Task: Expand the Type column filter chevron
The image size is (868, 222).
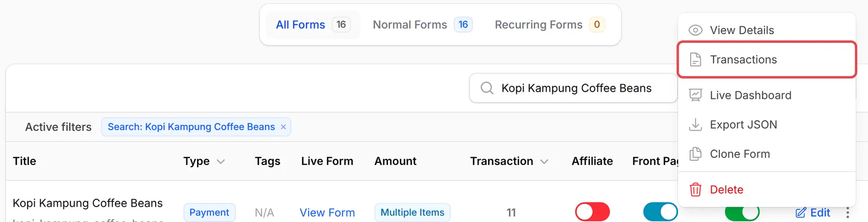Action: click(x=221, y=162)
